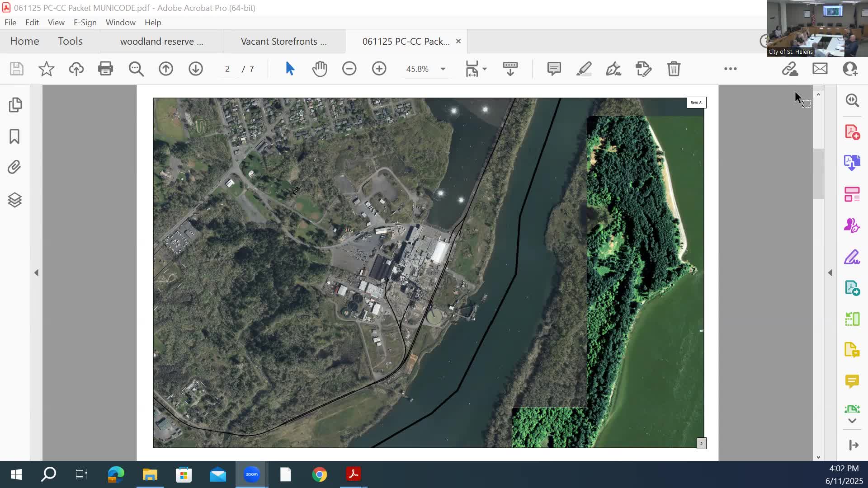Toggle the selection arrow tool

click(x=290, y=69)
